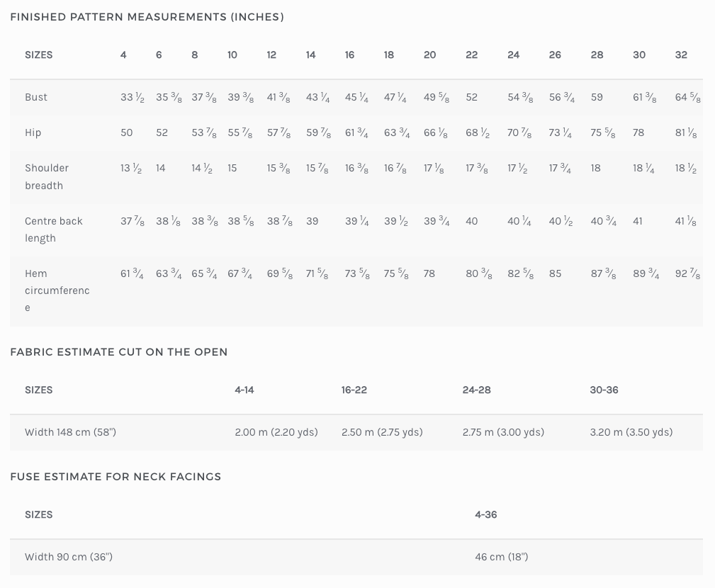
Task: Click the 30-36 size range header
Action: [604, 390]
